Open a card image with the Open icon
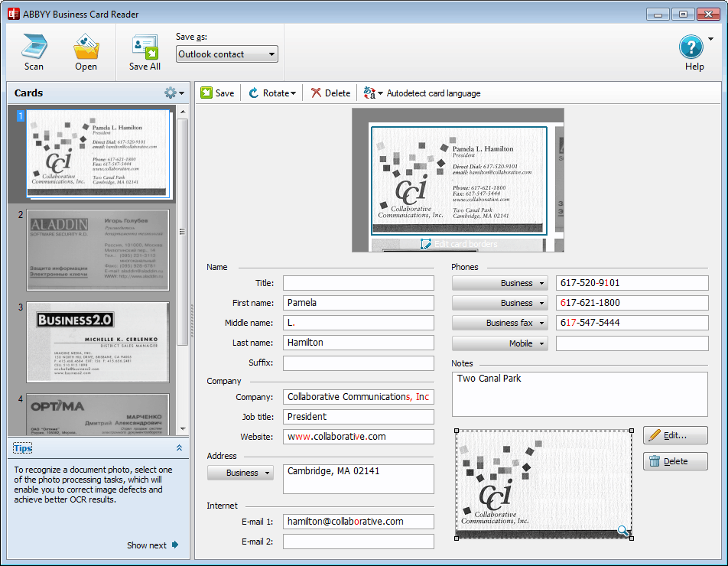The image size is (728, 566). coord(86,47)
